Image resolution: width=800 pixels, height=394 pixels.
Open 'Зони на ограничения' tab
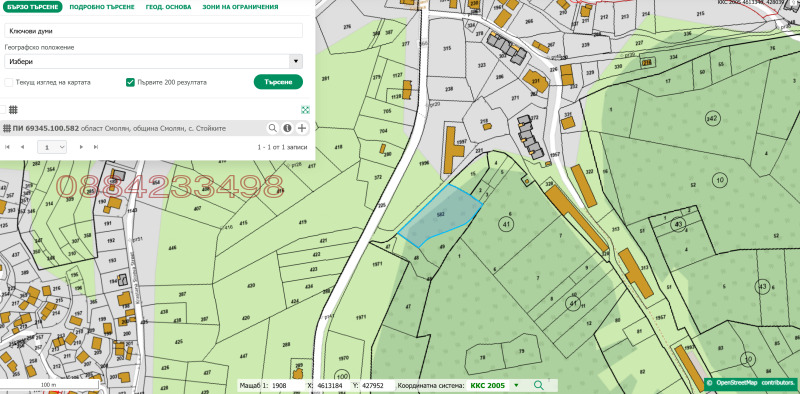point(240,7)
